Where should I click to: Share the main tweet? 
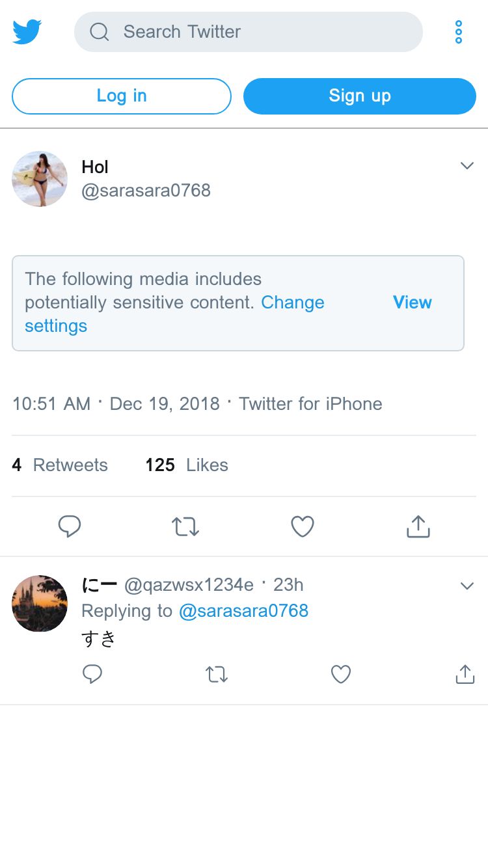point(418,526)
